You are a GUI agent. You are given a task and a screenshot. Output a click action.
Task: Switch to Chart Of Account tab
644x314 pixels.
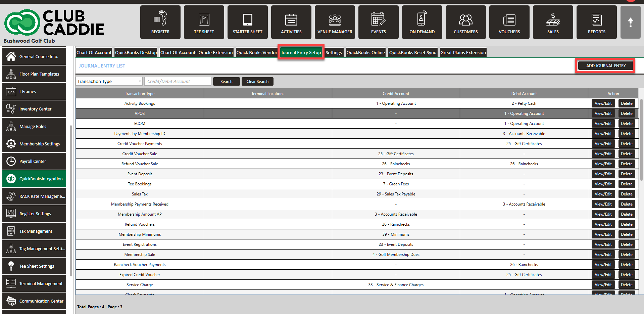pos(94,53)
